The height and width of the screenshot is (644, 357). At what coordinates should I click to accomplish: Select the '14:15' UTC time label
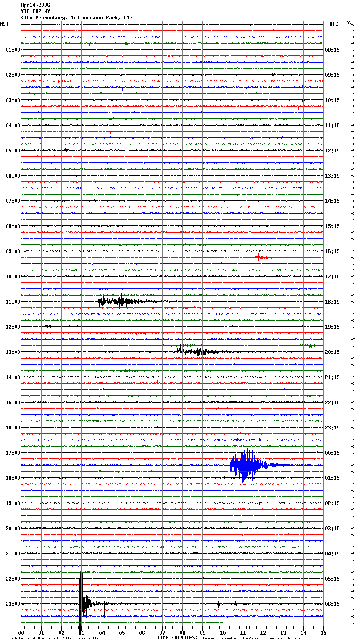332,201
